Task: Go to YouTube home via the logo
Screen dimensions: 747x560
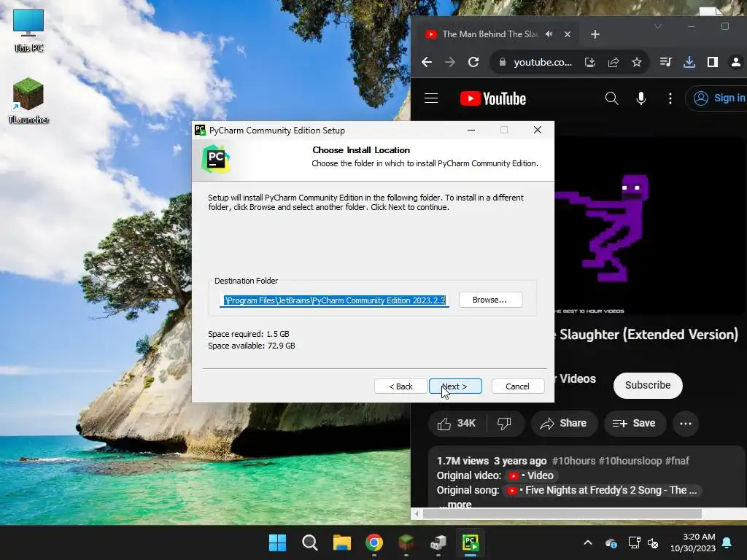Action: pyautogui.click(x=493, y=98)
